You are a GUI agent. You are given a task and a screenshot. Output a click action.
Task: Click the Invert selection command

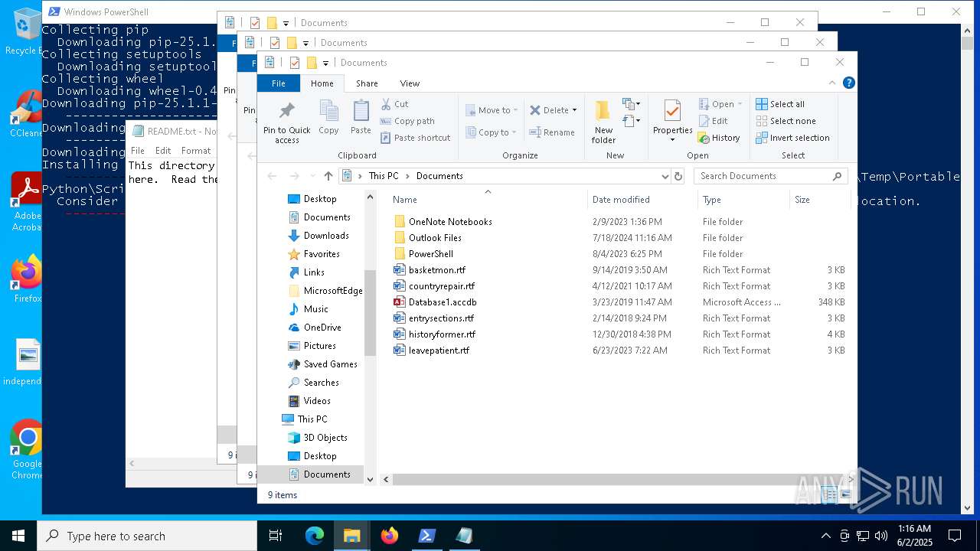(792, 138)
